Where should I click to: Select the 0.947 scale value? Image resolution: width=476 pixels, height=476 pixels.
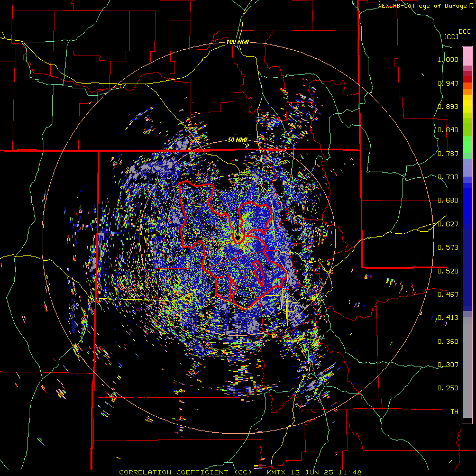(x=448, y=83)
